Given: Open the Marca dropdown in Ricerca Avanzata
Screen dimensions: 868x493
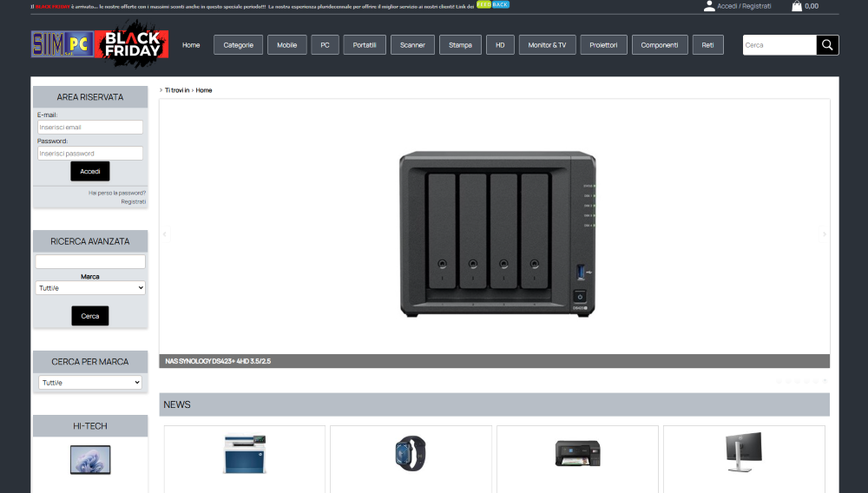Looking at the screenshot, I should [x=90, y=287].
